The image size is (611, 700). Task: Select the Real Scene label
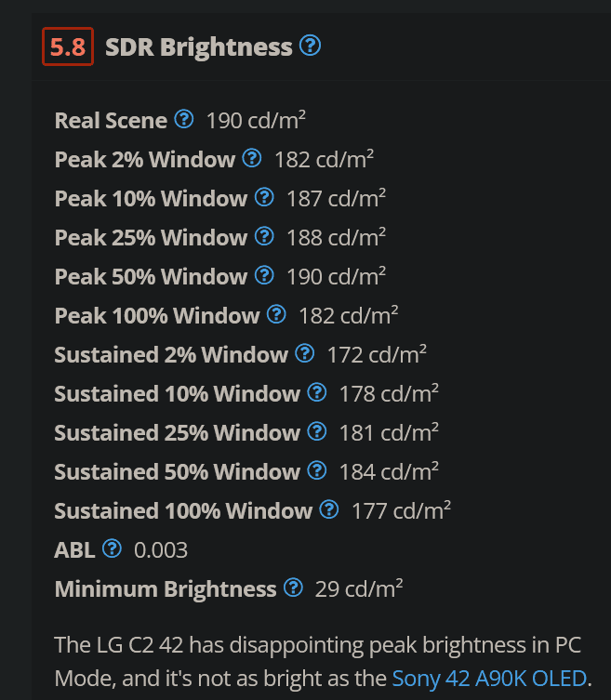coord(111,121)
